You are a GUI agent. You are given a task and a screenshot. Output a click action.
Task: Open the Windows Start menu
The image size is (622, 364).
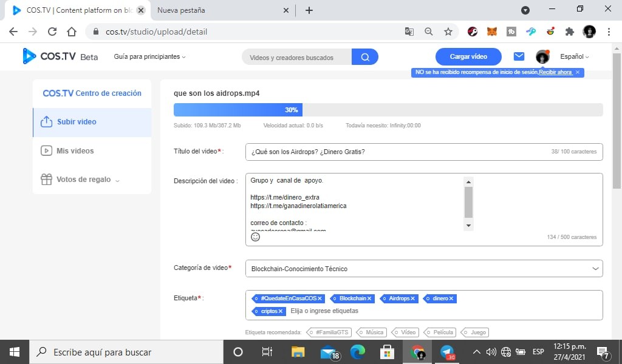(15, 352)
